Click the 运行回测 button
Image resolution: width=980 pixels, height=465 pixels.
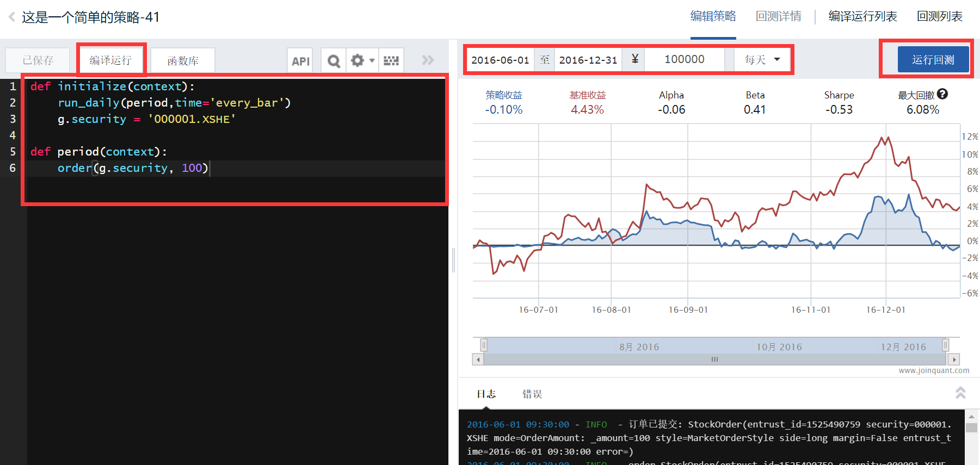[x=933, y=59]
